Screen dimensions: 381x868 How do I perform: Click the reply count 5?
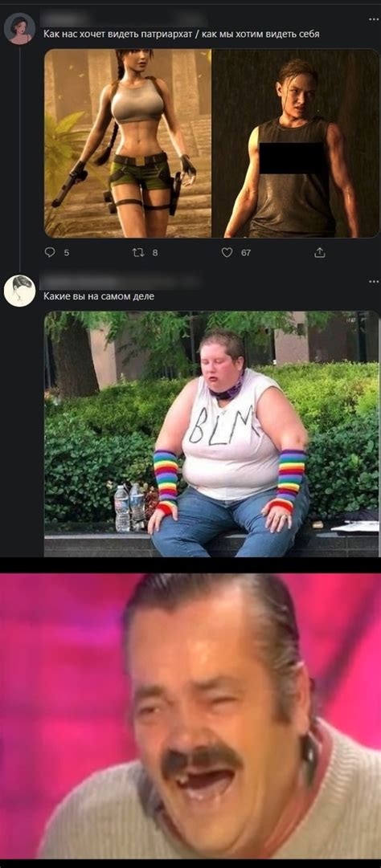67,253
